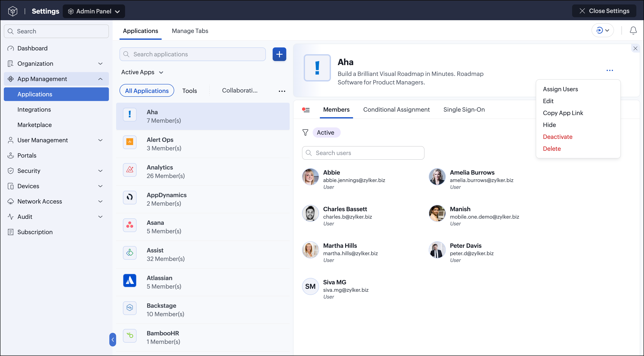Click the BambooHR app icon
This screenshot has height=356, width=644.
coord(130,336)
